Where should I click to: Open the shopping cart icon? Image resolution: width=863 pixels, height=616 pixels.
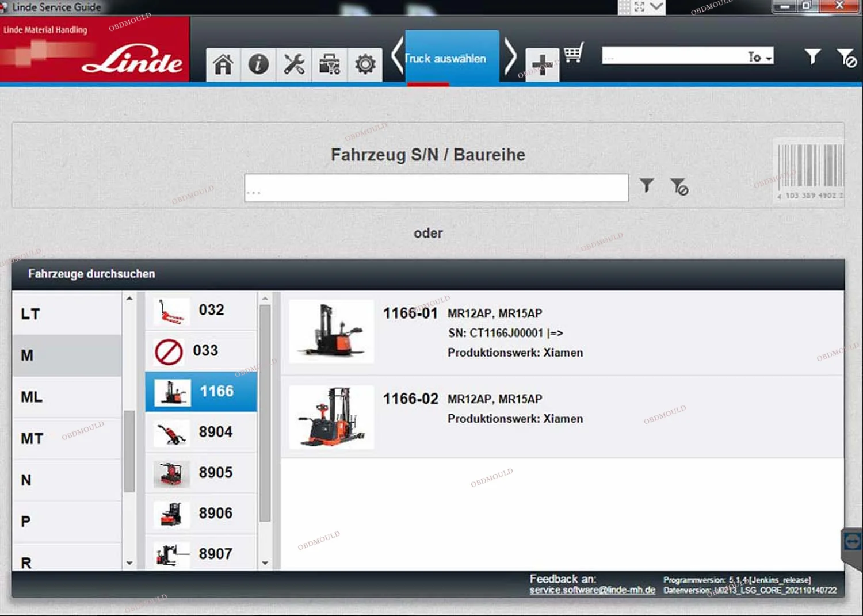574,53
